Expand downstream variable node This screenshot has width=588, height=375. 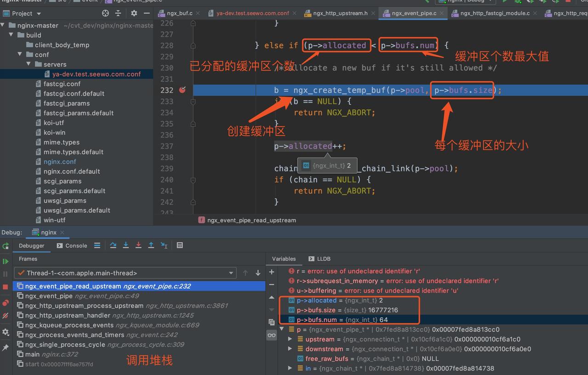[x=290, y=349]
